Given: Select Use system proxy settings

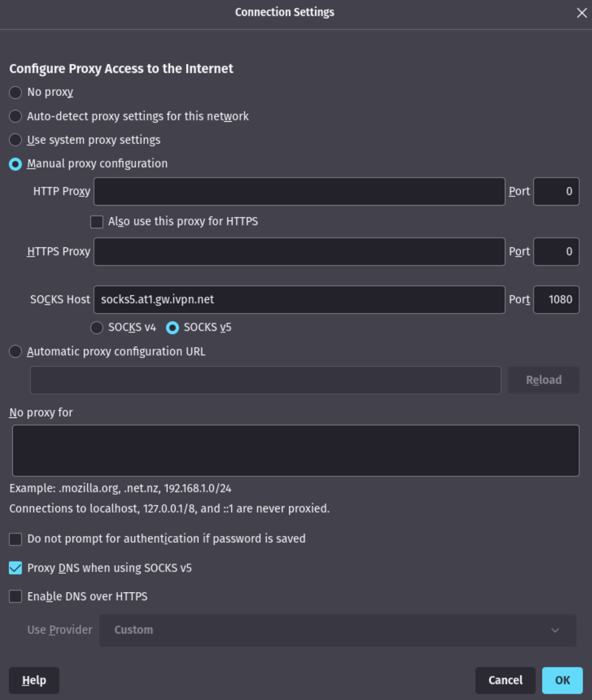Looking at the screenshot, I should [x=15, y=140].
